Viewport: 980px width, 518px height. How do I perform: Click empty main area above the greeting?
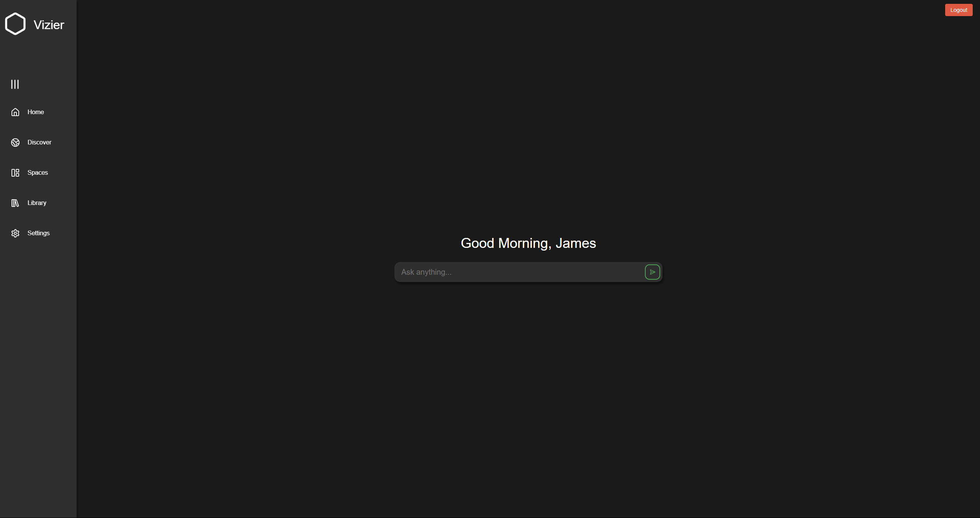528,115
